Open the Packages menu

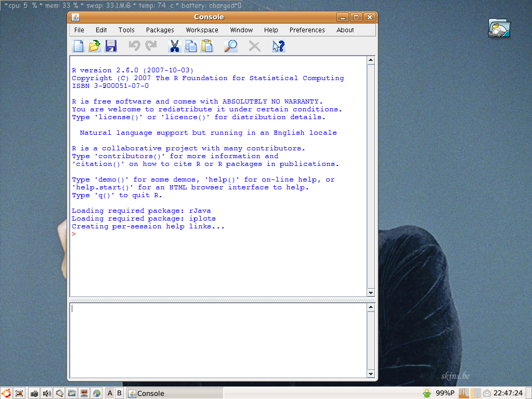(160, 30)
